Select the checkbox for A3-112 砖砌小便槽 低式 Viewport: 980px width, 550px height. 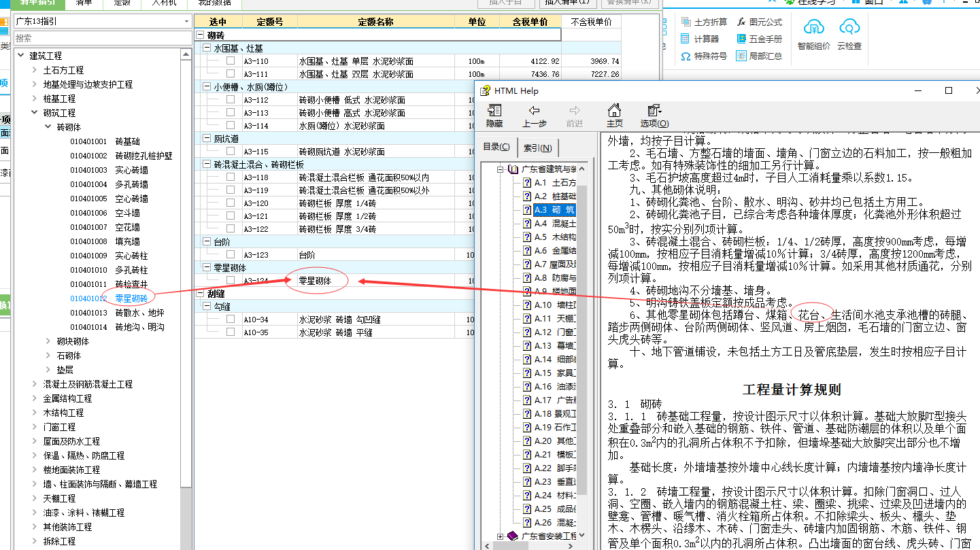point(231,99)
